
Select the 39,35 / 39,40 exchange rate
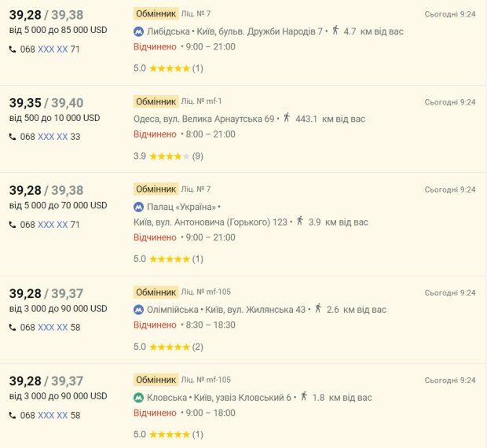coord(46,103)
